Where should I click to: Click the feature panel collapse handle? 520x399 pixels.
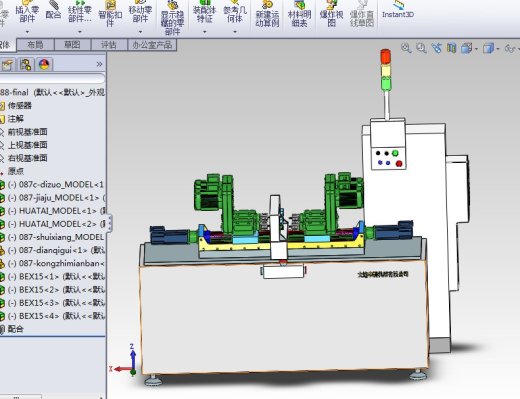[110, 223]
